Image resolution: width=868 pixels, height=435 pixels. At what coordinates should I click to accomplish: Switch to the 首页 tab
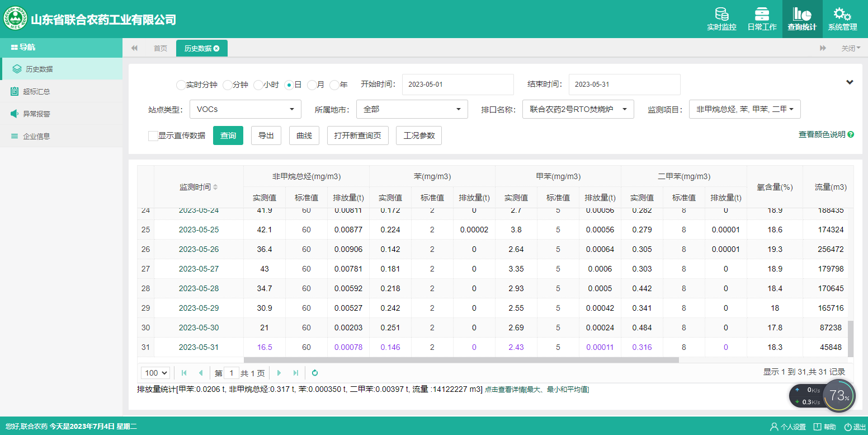click(x=161, y=48)
